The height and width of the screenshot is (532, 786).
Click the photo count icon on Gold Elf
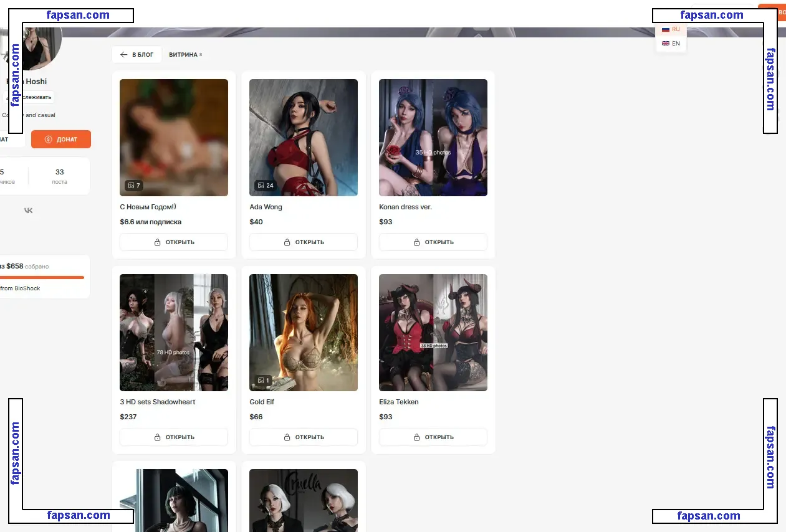(261, 380)
